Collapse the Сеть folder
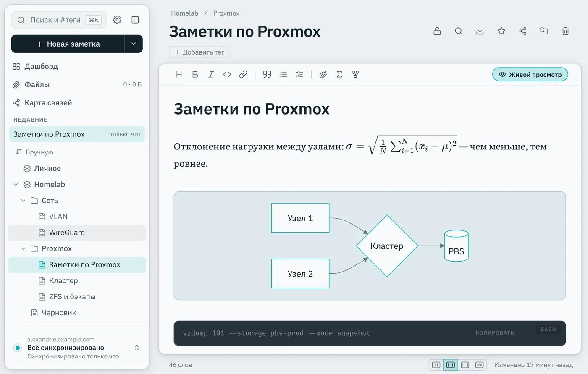Viewport: 588px width, 374px height. tap(24, 201)
